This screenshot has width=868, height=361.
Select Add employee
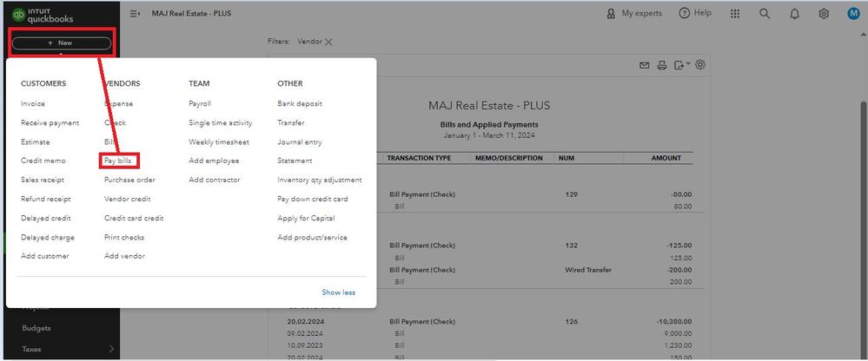[x=214, y=161]
